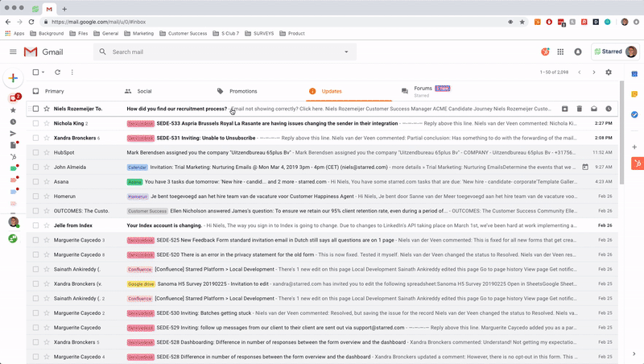Open Drafts document icon in sidebar
Viewport: 644px width, 364px height.
(x=13, y=145)
